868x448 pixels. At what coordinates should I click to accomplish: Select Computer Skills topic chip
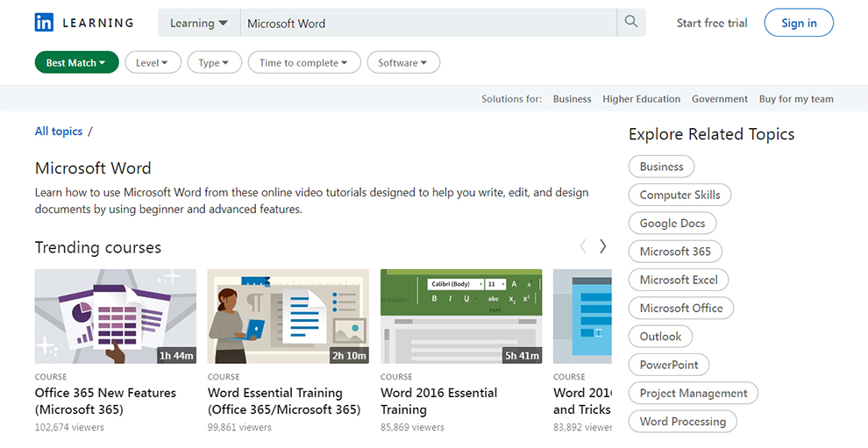(679, 195)
